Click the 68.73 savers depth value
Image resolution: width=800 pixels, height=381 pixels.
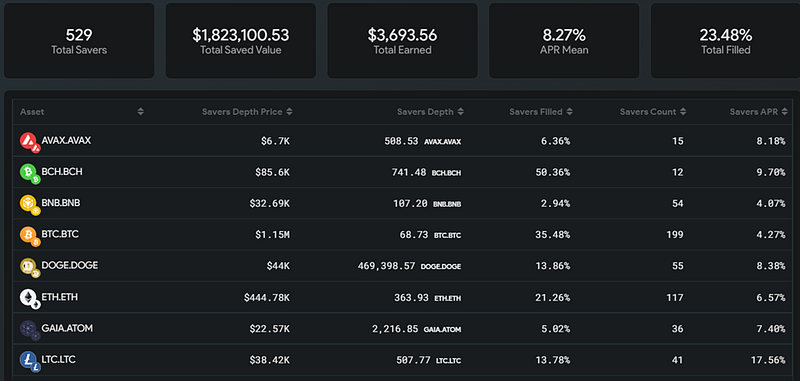coord(414,235)
